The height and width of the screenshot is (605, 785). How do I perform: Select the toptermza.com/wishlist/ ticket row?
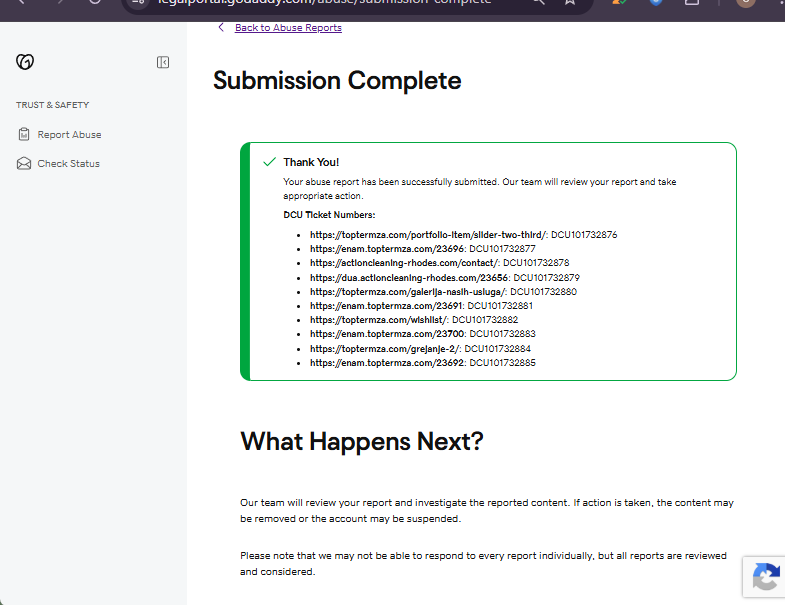tap(414, 320)
